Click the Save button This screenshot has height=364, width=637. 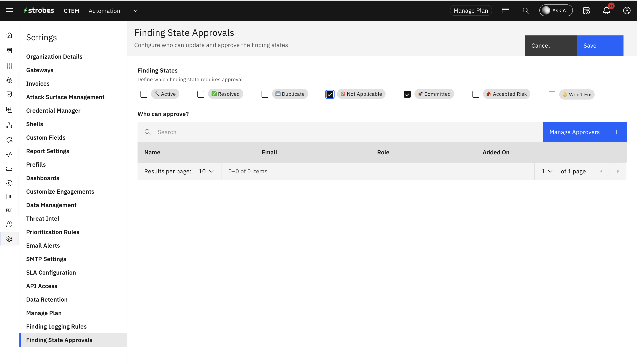(600, 46)
